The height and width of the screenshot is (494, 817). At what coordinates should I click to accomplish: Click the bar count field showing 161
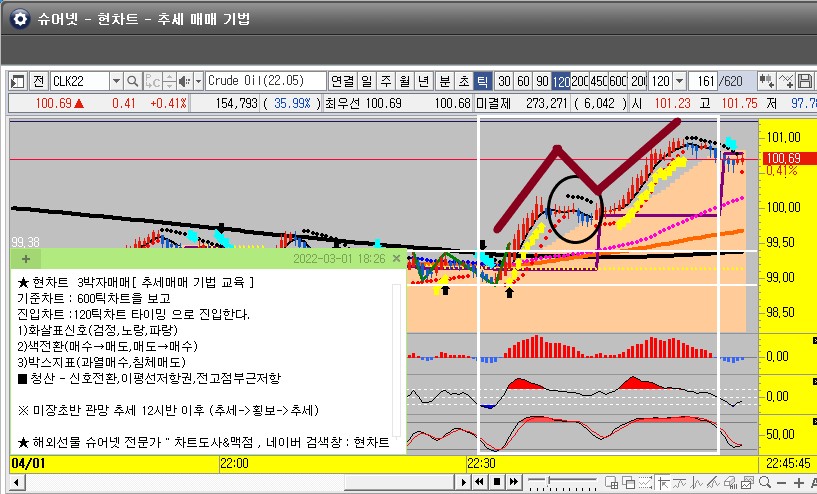click(x=703, y=81)
